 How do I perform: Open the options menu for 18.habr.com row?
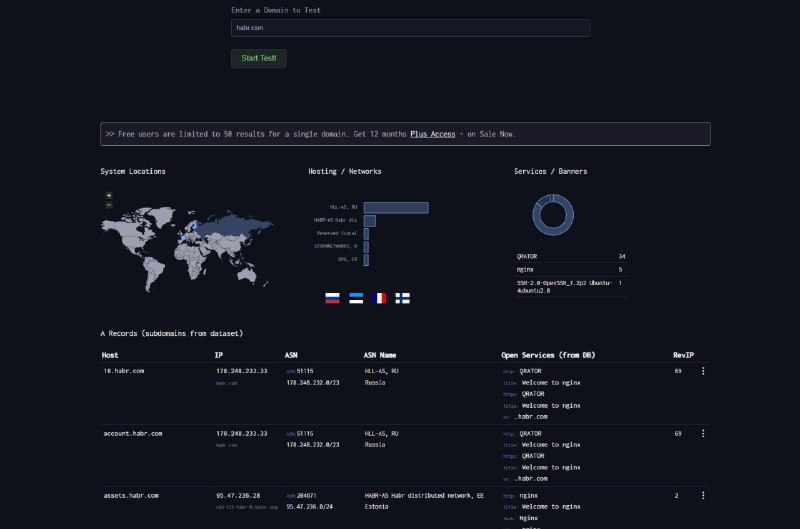(x=703, y=371)
